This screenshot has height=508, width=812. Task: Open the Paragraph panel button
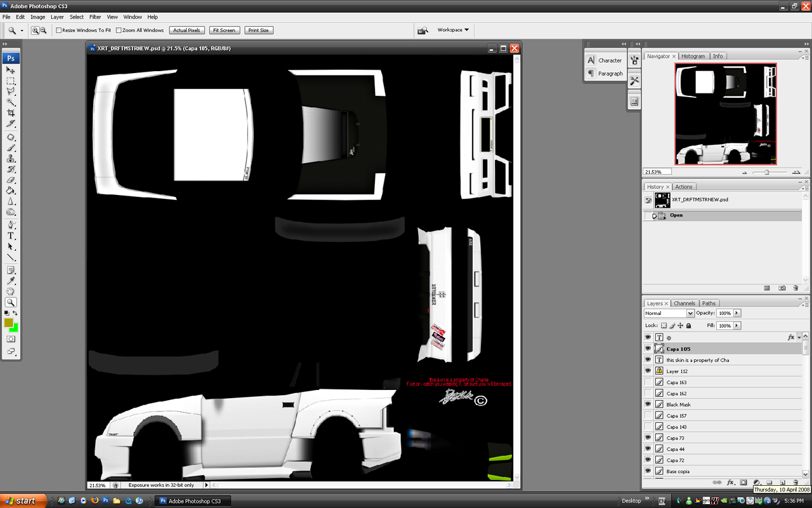[x=605, y=74]
